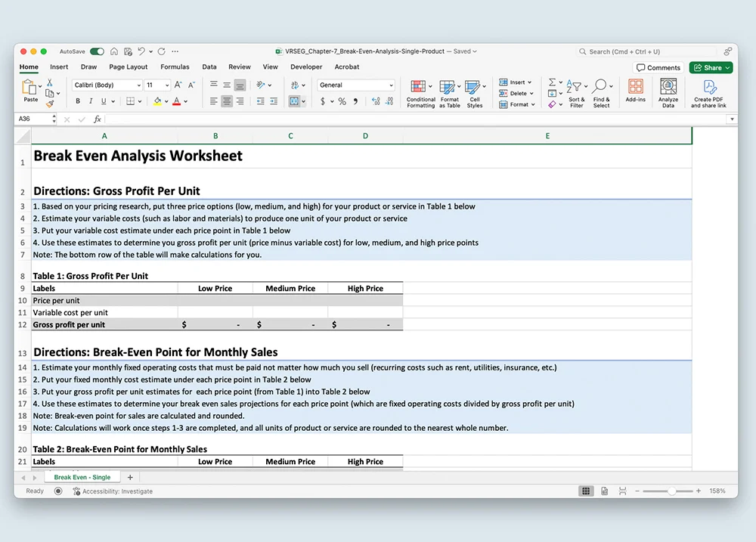Screen dimensions: 756x542
Task: Toggle Center horizontal alignment
Action: coord(227,101)
